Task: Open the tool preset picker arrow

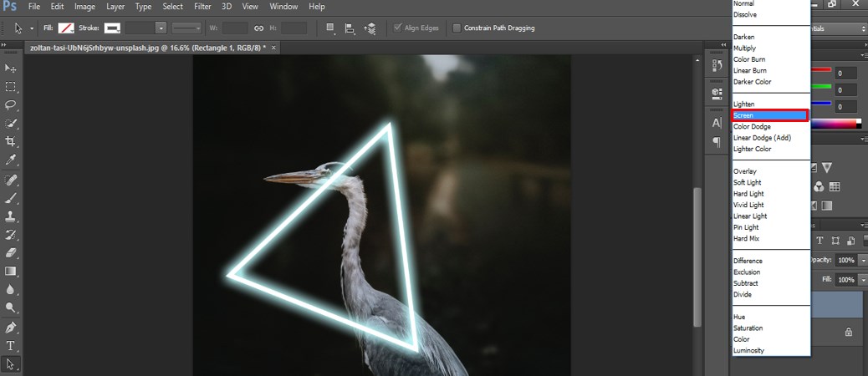Action: (32, 28)
